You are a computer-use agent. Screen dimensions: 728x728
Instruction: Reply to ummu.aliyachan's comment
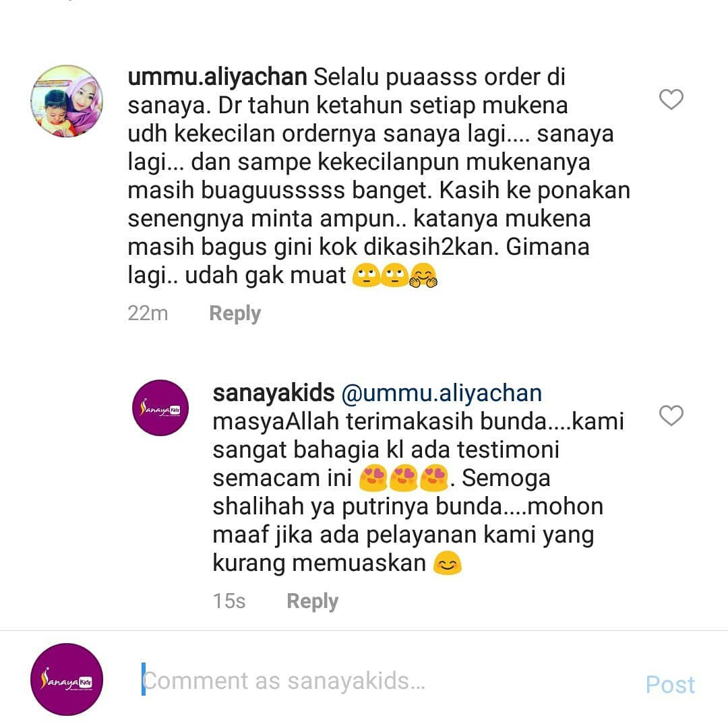[x=235, y=313]
